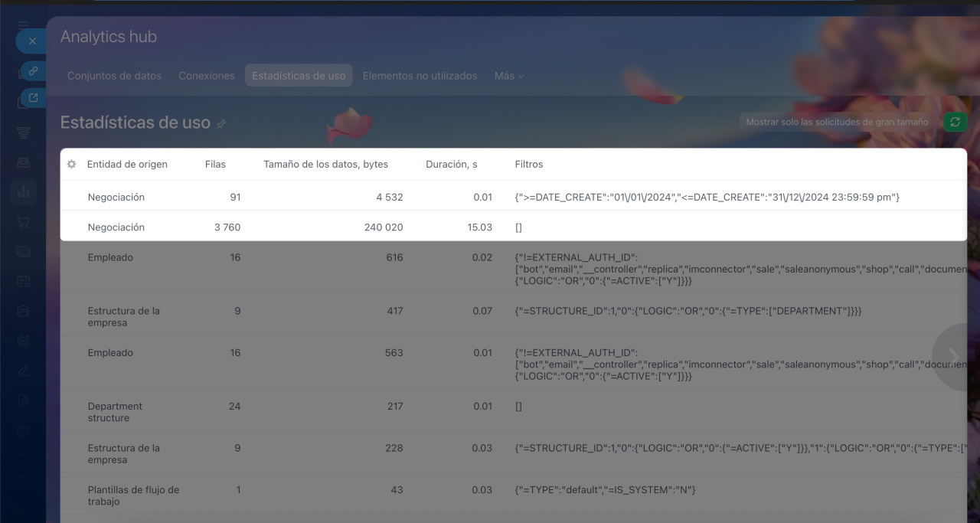Open the shopping cart icon in sidebar
The height and width of the screenshot is (523, 980).
24,222
